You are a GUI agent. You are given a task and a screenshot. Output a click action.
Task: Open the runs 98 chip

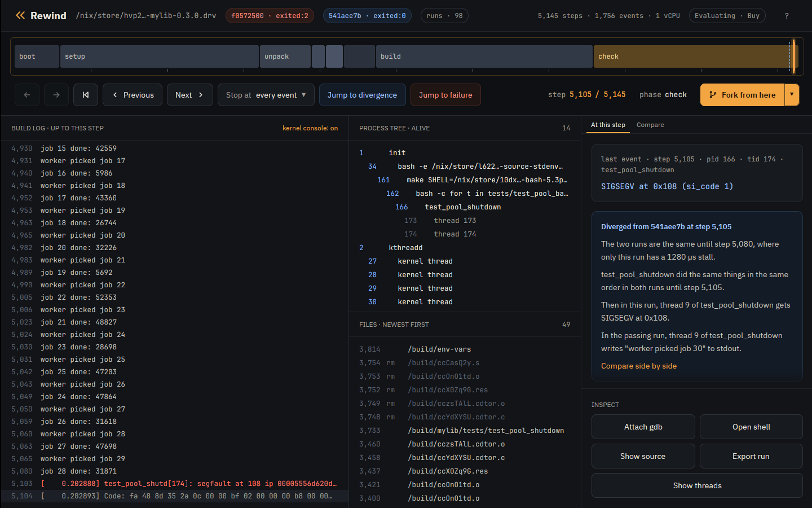(x=444, y=16)
